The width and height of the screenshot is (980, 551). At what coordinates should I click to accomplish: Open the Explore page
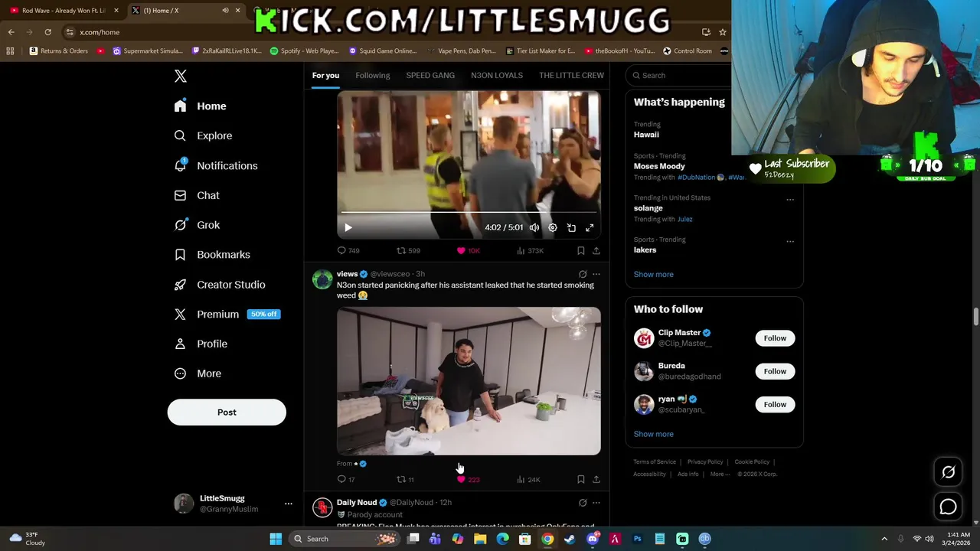tap(203, 135)
